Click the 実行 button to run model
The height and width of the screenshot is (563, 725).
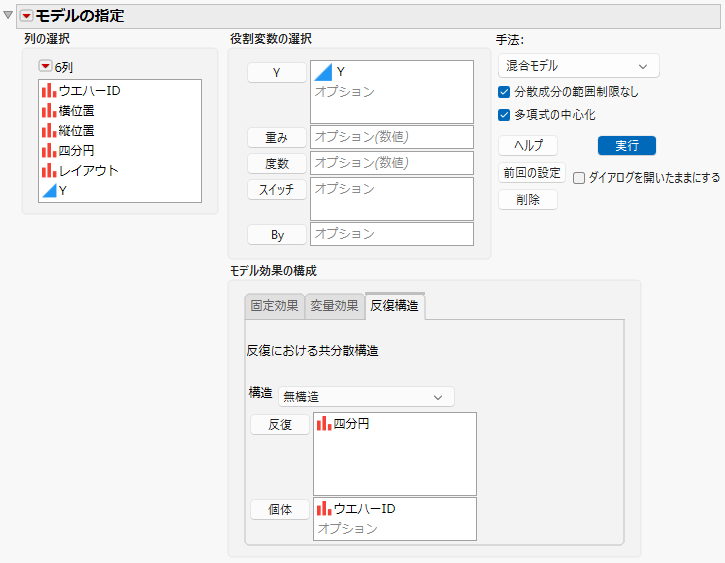pyautogui.click(x=627, y=146)
